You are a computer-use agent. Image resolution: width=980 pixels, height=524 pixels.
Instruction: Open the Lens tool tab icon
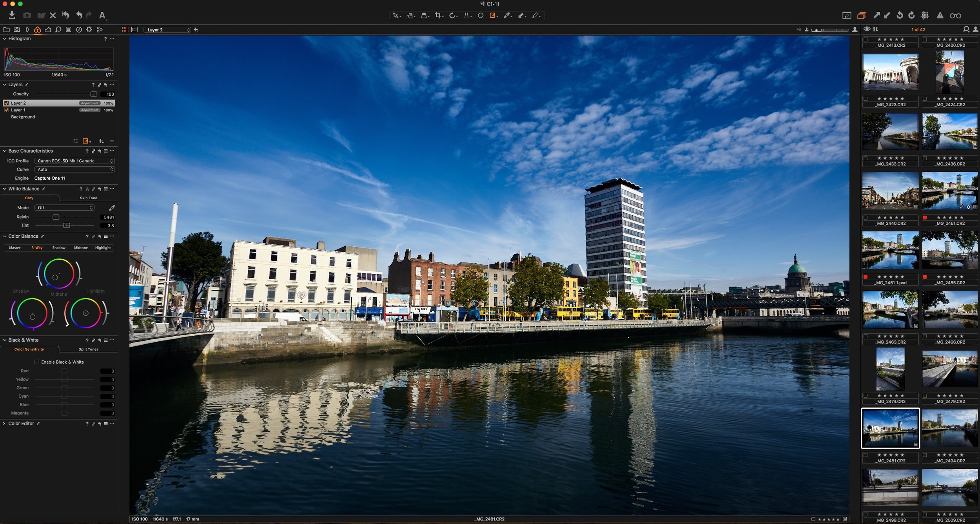27,29
